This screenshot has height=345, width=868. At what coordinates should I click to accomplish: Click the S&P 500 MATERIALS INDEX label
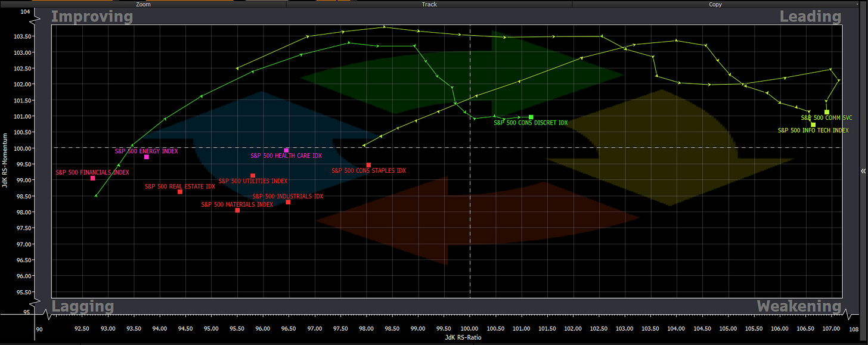coord(237,204)
